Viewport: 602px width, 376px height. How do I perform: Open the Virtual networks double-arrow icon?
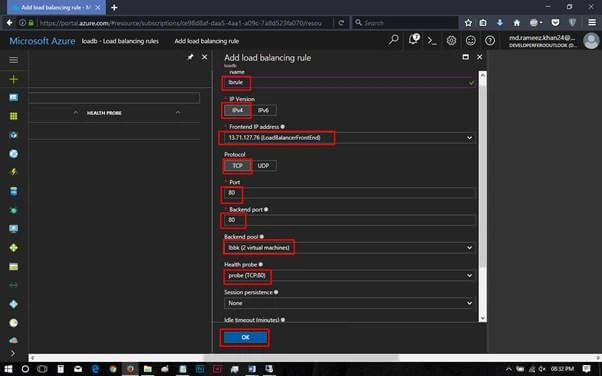13,285
